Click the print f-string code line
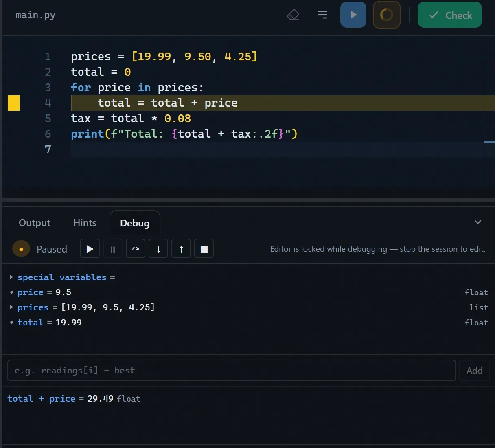 (x=184, y=134)
